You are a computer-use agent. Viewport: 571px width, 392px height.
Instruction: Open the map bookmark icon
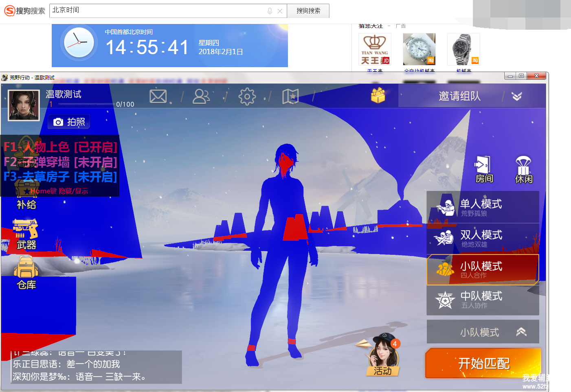[290, 96]
